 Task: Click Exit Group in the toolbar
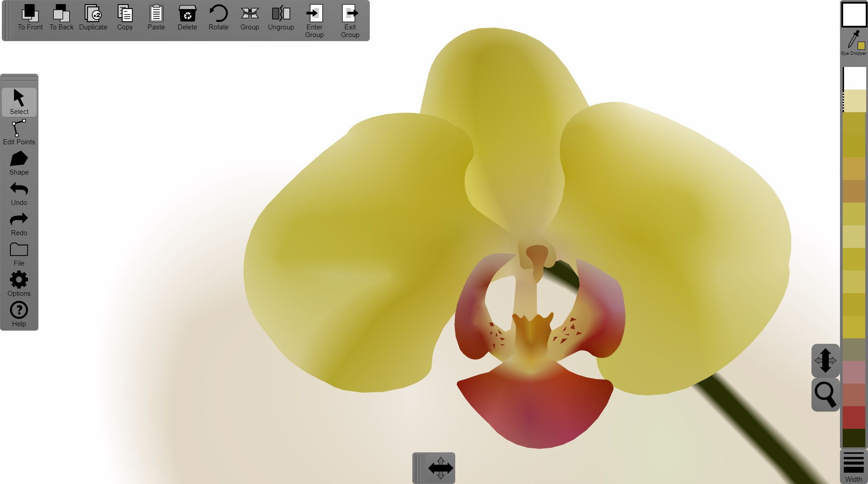(x=350, y=21)
